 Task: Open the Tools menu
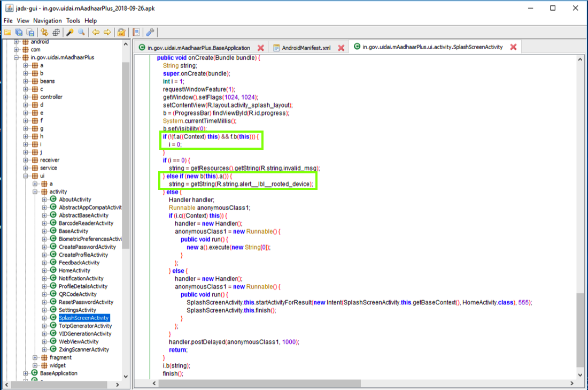point(73,21)
